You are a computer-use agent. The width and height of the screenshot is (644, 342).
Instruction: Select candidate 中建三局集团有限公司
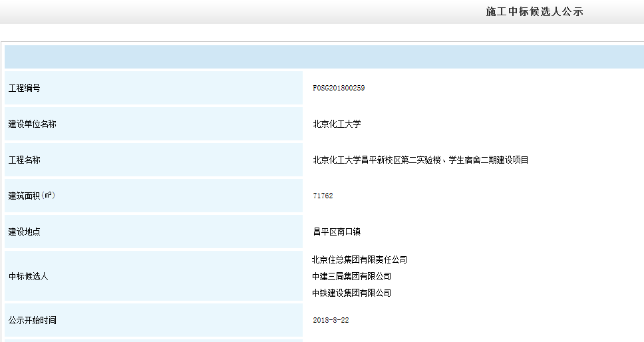[351, 276]
